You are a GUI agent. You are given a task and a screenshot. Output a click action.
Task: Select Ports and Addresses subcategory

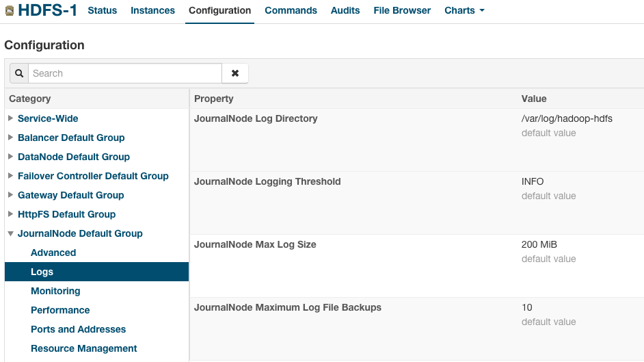[x=78, y=329]
